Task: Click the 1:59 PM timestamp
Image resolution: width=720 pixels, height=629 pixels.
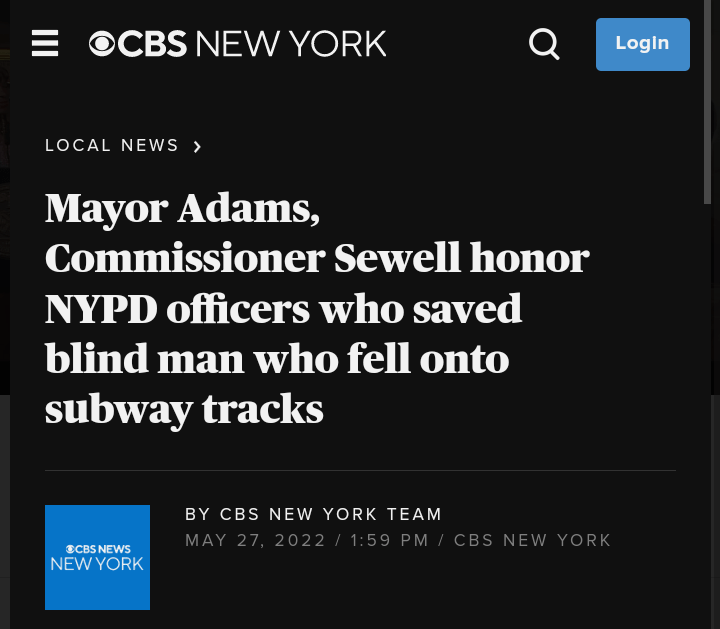Action: [389, 541]
